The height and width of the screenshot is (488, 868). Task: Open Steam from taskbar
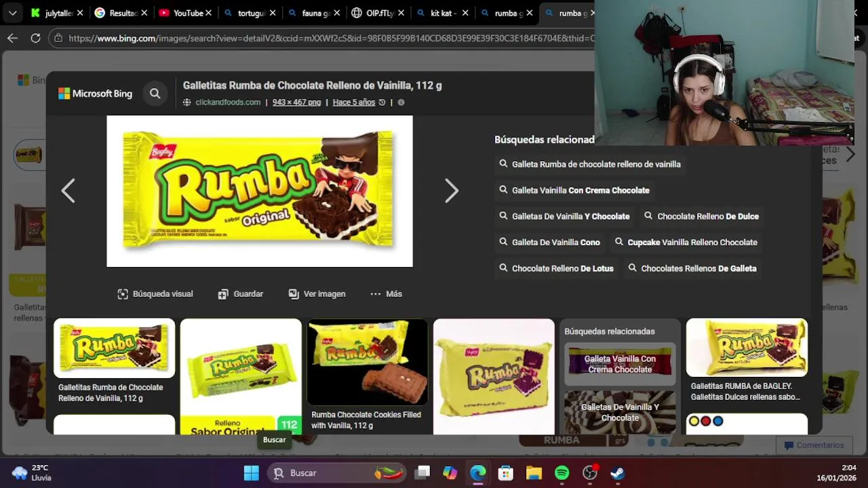pos(617,473)
